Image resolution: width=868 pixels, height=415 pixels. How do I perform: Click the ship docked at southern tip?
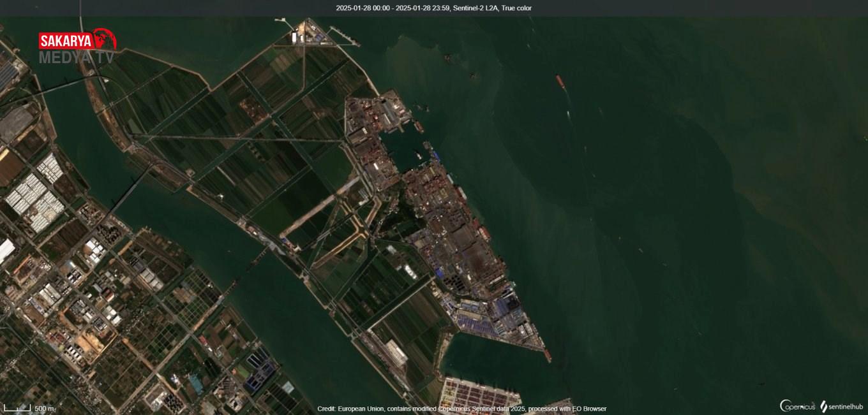pyautogui.click(x=548, y=356)
